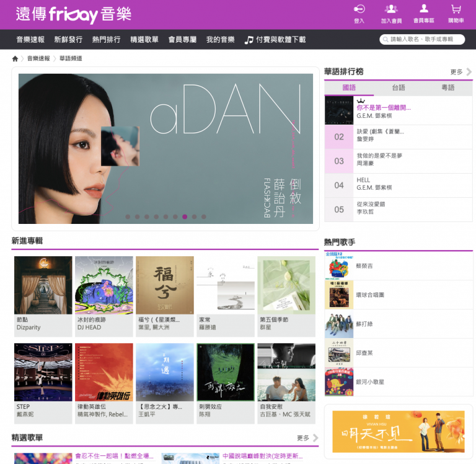Select the seventh carousel dot indicator
476x464 pixels.
[x=185, y=217]
